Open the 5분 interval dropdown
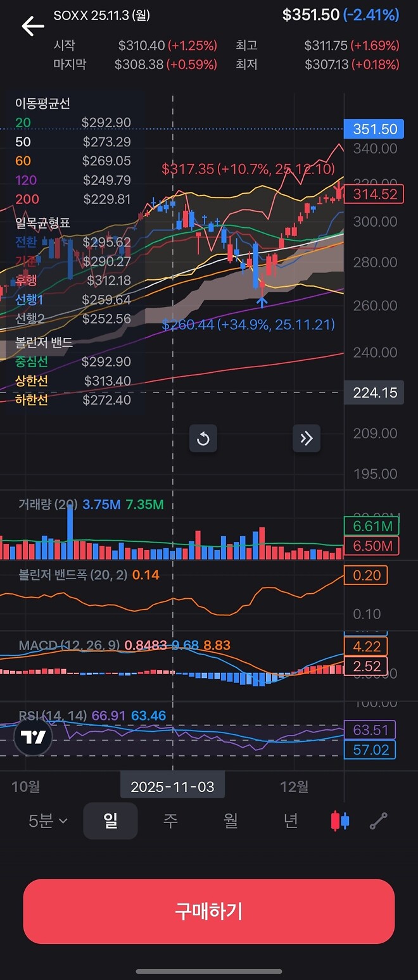This screenshot has width=418, height=980. [x=48, y=821]
